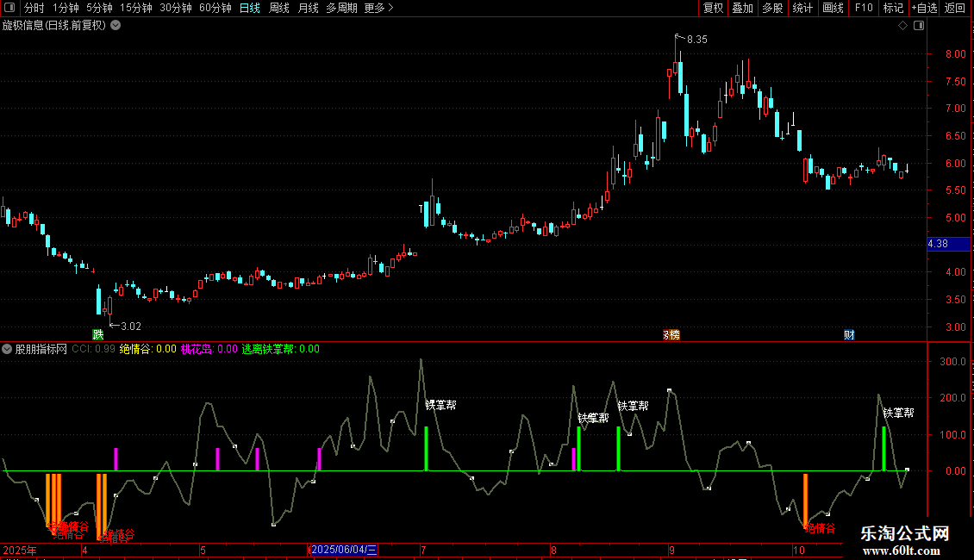Click 铁掌帮 signal label near month 7
The width and height of the screenshot is (974, 560).
(441, 405)
